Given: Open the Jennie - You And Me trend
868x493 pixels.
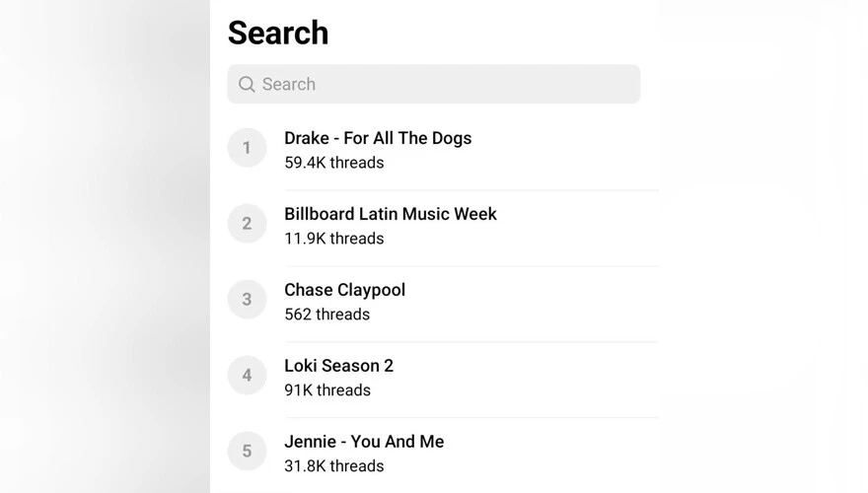Looking at the screenshot, I should (x=364, y=442).
